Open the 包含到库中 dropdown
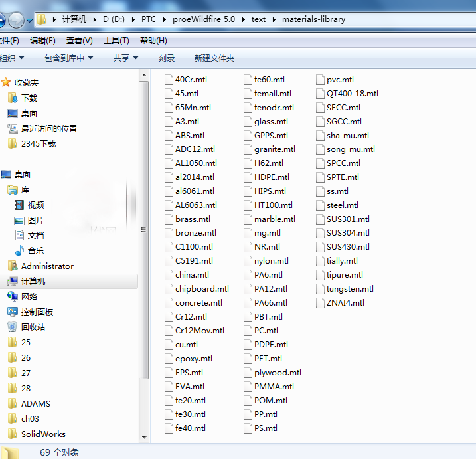476x459 pixels. [x=68, y=58]
